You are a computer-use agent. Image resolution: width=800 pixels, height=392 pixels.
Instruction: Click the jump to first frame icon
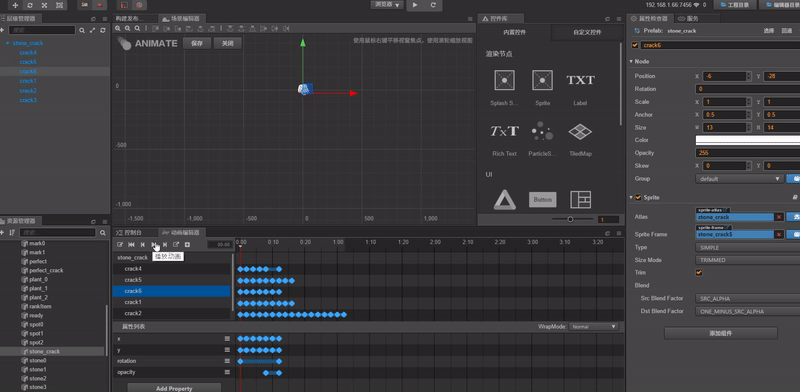[x=131, y=244]
